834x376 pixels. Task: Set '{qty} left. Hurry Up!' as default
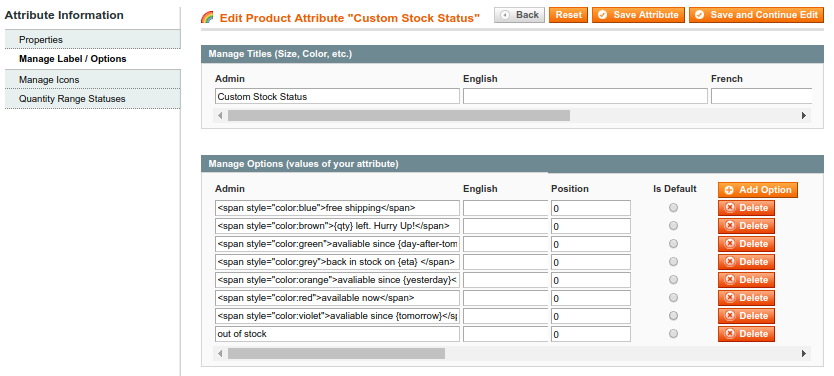point(673,226)
